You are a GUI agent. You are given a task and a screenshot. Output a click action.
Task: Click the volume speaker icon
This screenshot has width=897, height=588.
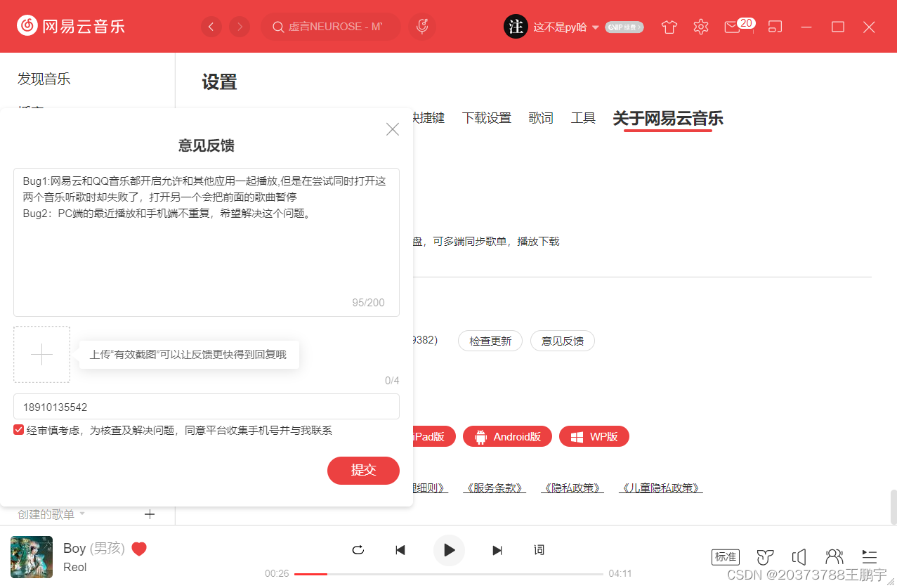click(x=799, y=557)
